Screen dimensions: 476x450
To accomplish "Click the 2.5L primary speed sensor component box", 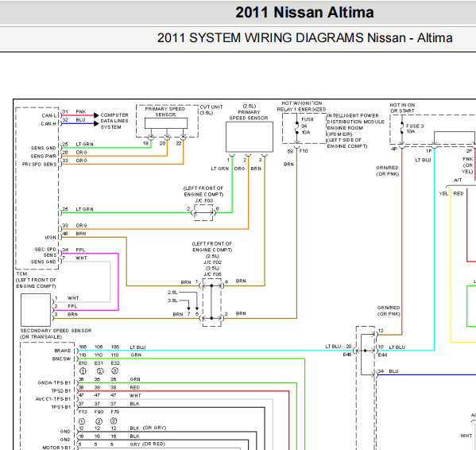I will tap(250, 137).
